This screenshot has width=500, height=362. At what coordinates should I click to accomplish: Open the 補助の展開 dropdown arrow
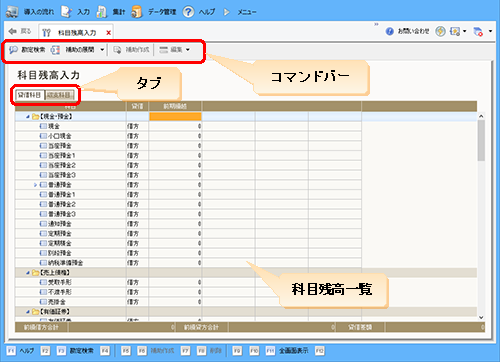[102, 50]
